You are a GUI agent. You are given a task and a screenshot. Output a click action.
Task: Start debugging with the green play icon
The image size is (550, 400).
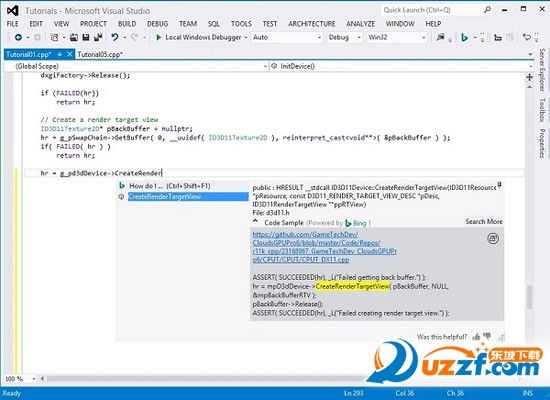pos(159,37)
